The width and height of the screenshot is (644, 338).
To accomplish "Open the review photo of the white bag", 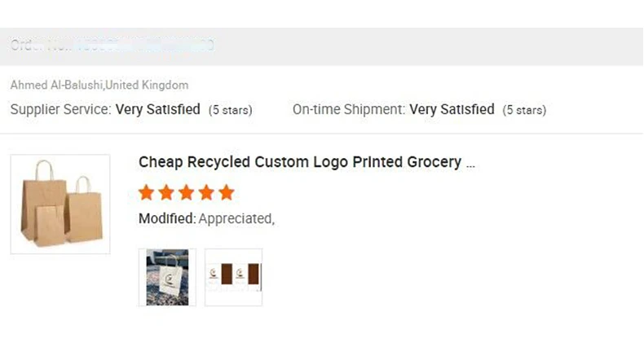I will [167, 278].
